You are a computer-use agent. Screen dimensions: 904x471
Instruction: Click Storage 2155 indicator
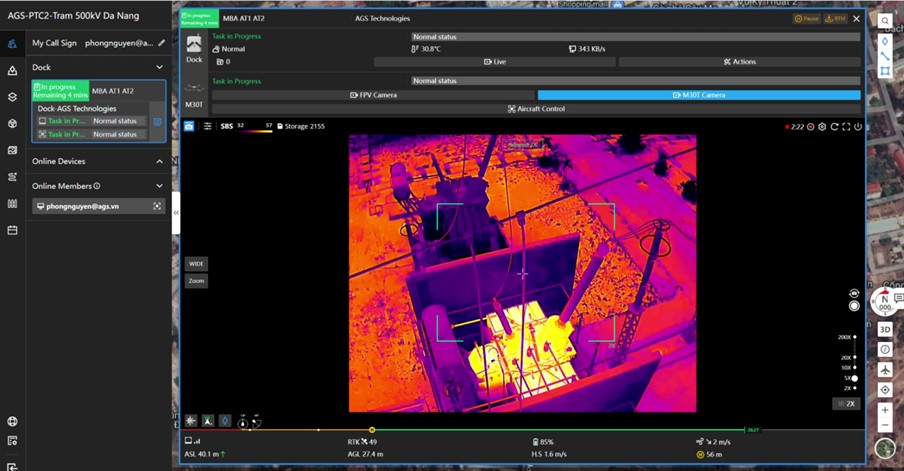pos(300,126)
